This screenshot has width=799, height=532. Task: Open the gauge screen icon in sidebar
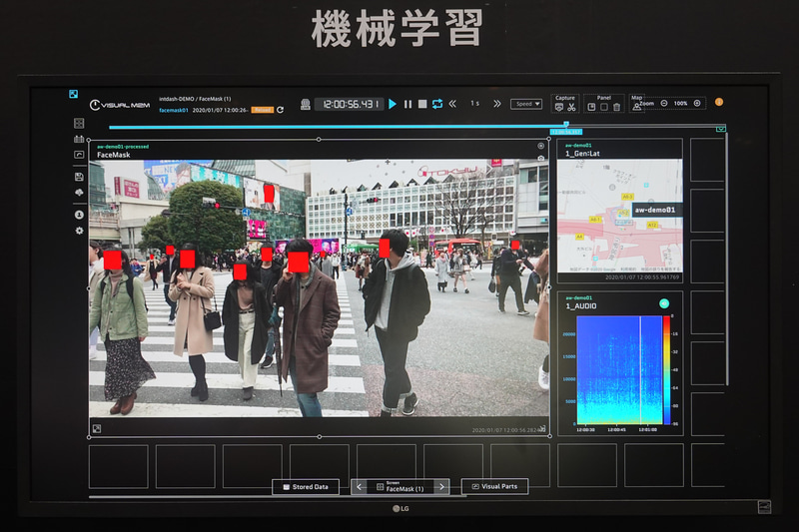[79, 155]
